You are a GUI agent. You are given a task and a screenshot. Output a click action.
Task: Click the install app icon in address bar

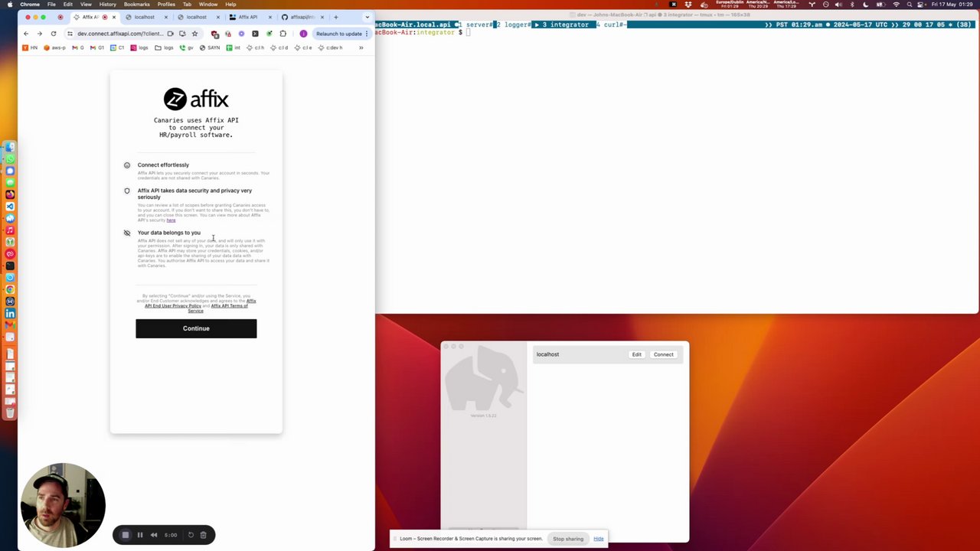182,34
